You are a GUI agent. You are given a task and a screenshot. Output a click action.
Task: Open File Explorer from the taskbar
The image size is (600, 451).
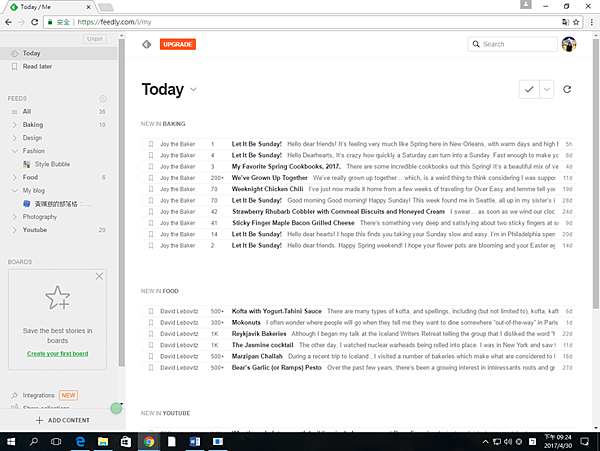coord(103,442)
